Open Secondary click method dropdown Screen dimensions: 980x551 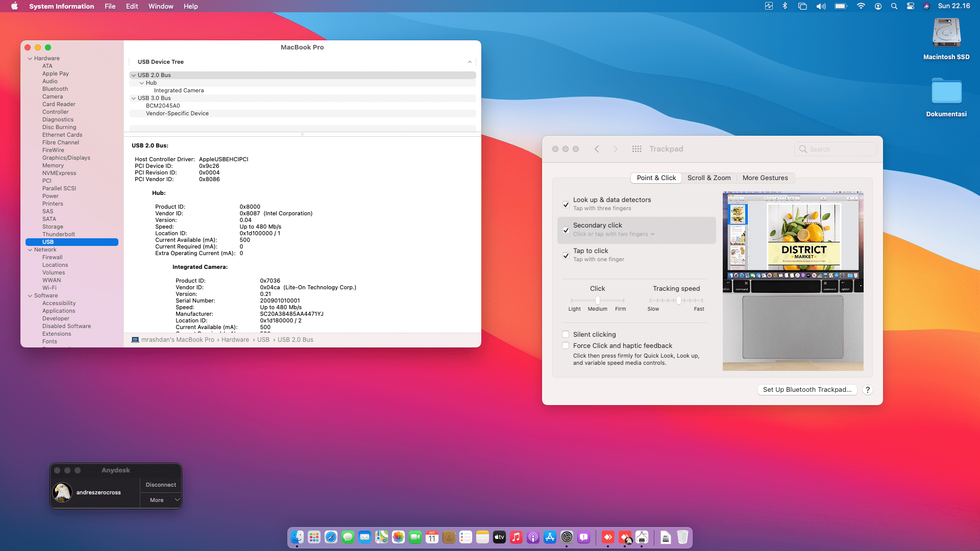coord(613,234)
